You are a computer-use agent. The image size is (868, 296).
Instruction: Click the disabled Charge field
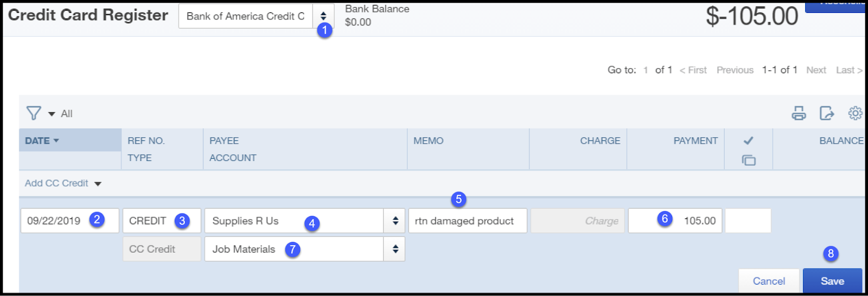(578, 221)
